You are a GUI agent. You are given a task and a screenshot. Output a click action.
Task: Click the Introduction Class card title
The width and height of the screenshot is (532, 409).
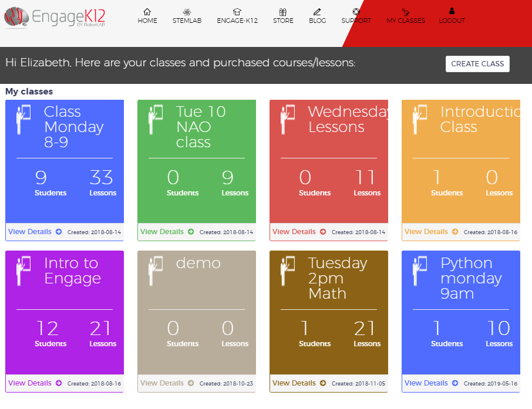point(479,119)
